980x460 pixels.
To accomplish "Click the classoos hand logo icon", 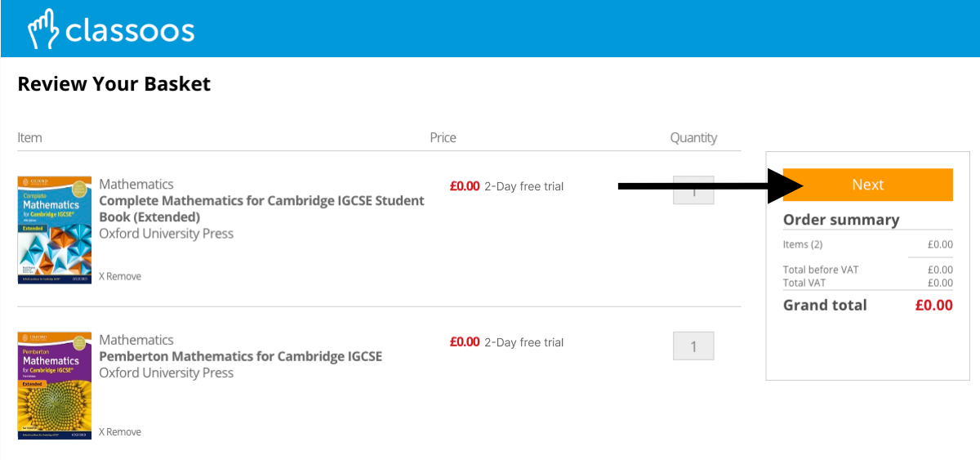I will tap(43, 29).
